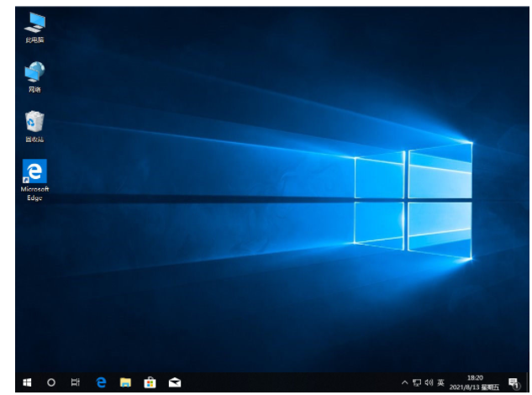Toggle the 英 input method indicator
Screen dimensions: 532x395
click(x=441, y=383)
